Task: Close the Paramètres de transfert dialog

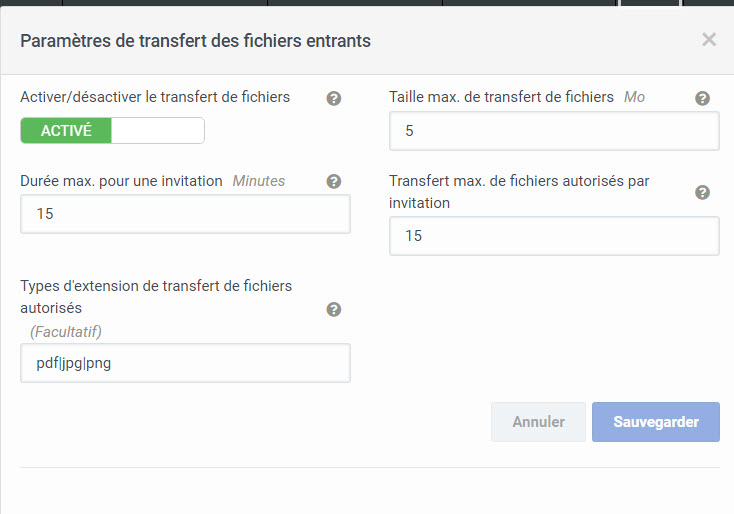Action: [709, 40]
